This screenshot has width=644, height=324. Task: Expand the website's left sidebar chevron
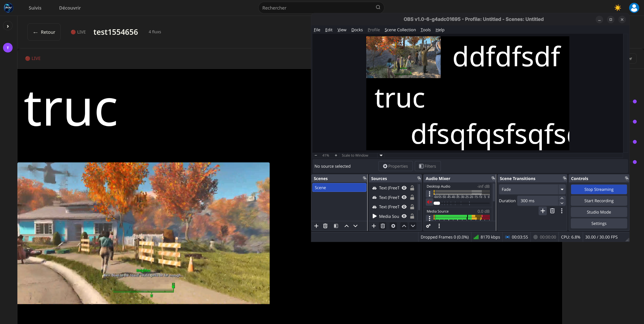click(8, 26)
